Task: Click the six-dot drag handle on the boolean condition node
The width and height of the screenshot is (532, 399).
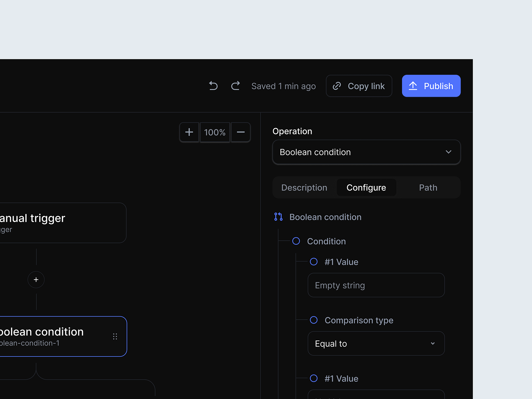Action: coord(115,336)
